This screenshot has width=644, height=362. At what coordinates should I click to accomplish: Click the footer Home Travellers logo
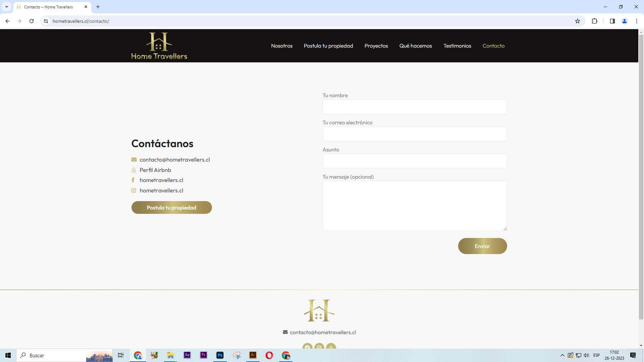pyautogui.click(x=319, y=310)
